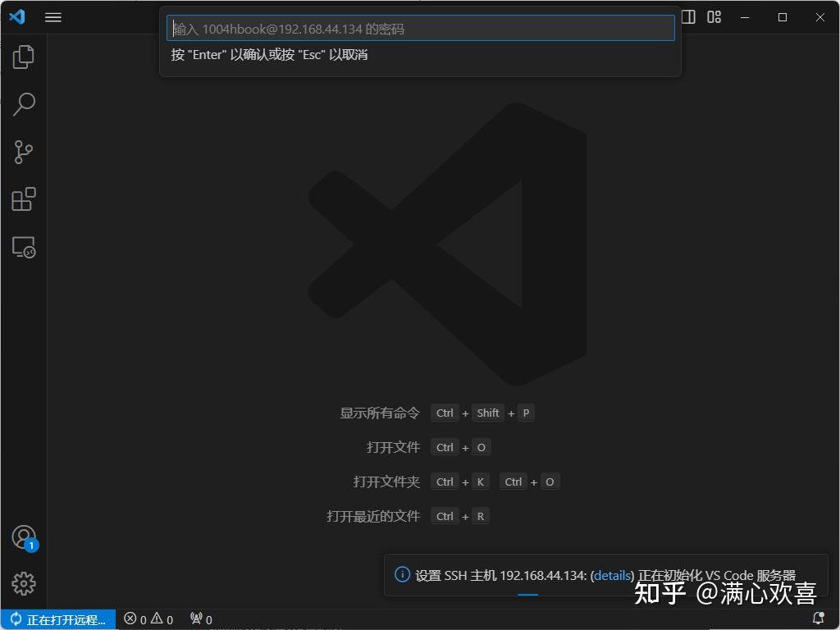Image resolution: width=840 pixels, height=630 pixels.
Task: Open the Source Control view icon
Action: pos(24,152)
